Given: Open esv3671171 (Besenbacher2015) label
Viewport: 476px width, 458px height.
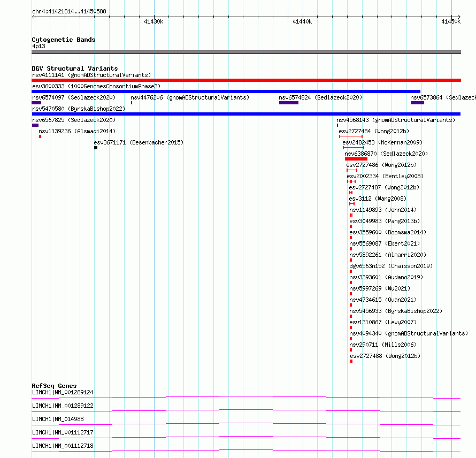Looking at the screenshot, I should (139, 142).
